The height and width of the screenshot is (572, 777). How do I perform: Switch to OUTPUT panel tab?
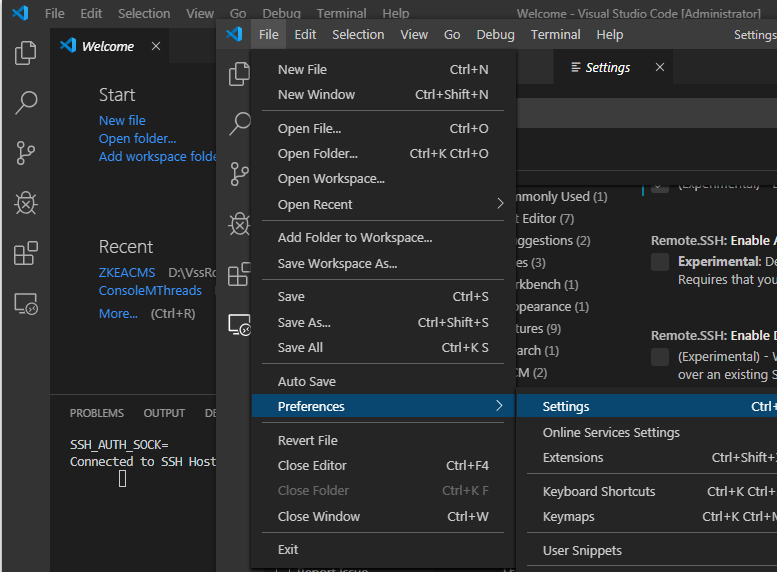164,413
